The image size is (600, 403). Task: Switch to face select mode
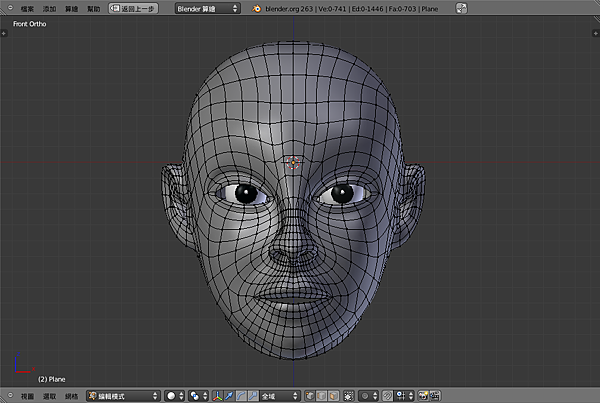tap(333, 395)
